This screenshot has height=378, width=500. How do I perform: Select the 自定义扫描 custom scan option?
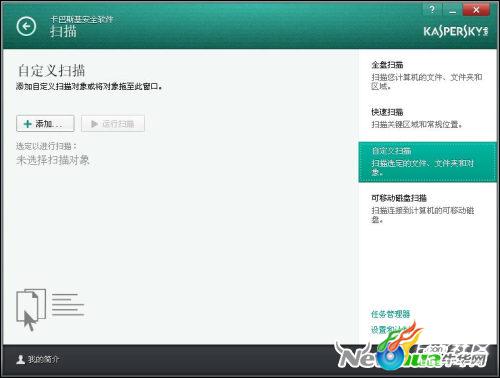[427, 162]
